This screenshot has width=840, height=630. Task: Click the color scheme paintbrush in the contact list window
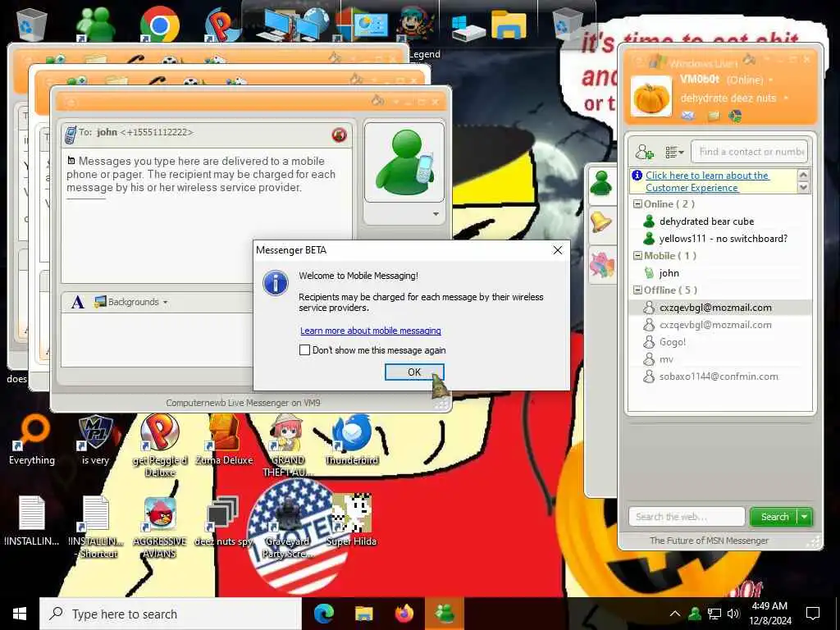[749, 59]
